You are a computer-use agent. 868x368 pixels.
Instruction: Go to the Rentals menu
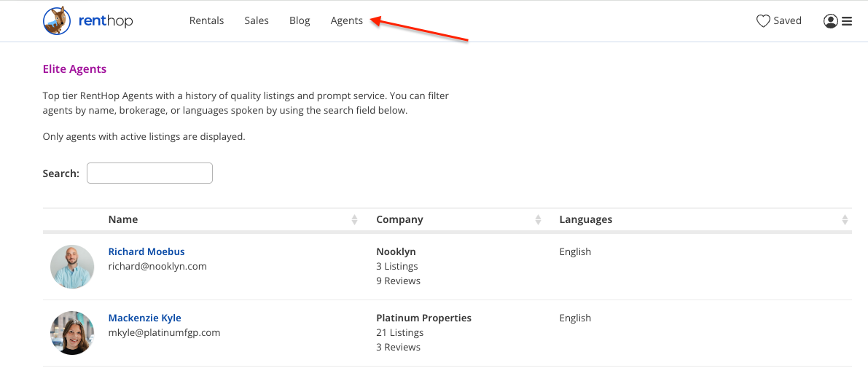tap(206, 20)
